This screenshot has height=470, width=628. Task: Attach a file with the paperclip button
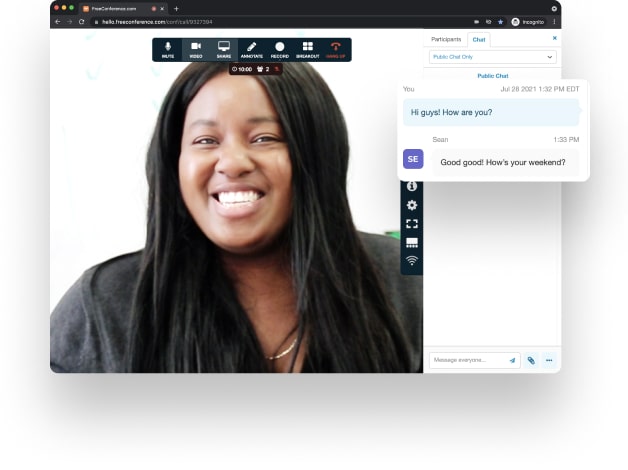click(x=531, y=360)
